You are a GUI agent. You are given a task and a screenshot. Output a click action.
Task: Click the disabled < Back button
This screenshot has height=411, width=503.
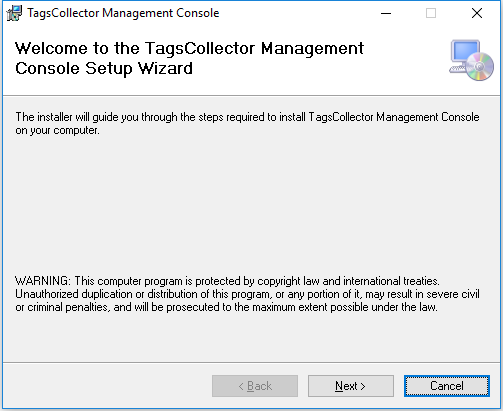[255, 386]
